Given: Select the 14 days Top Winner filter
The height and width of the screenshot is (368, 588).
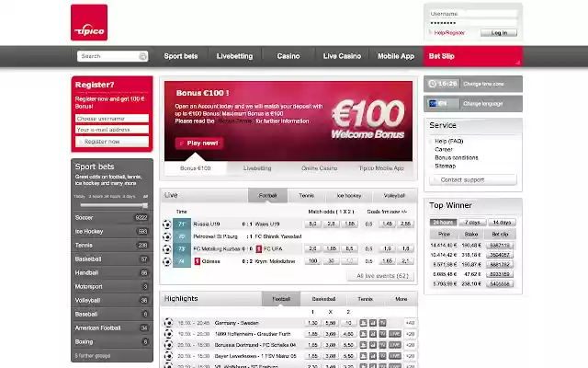Looking at the screenshot, I should pyautogui.click(x=502, y=223).
